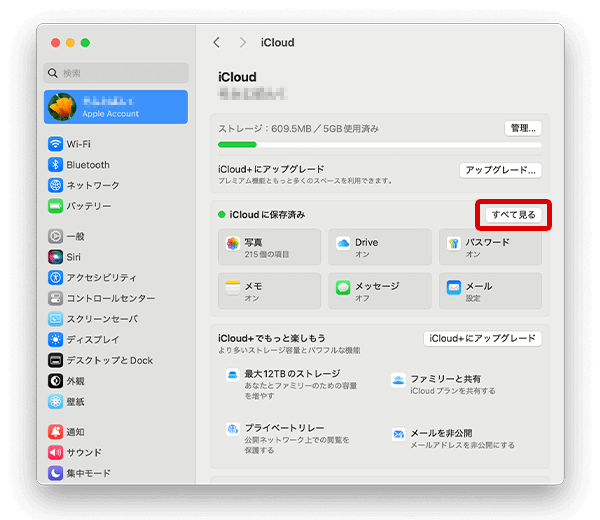Click the プライベートリレー globe icon
This screenshot has height=520, width=600.
pyautogui.click(x=233, y=429)
